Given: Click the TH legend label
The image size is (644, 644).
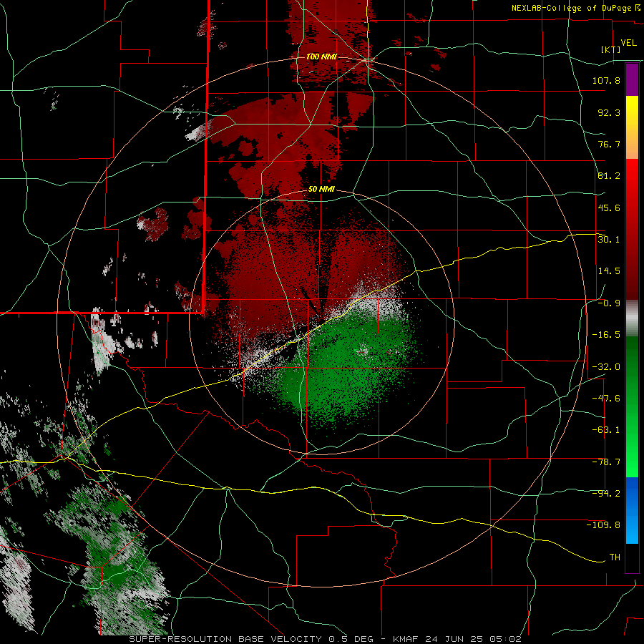Looking at the screenshot, I should coord(615,557).
